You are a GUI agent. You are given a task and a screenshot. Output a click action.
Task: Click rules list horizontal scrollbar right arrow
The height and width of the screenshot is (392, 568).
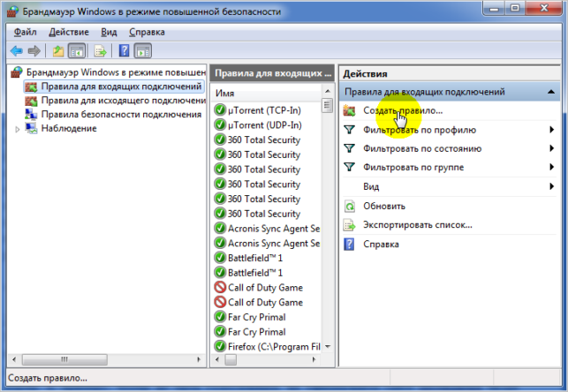pyautogui.click(x=314, y=360)
